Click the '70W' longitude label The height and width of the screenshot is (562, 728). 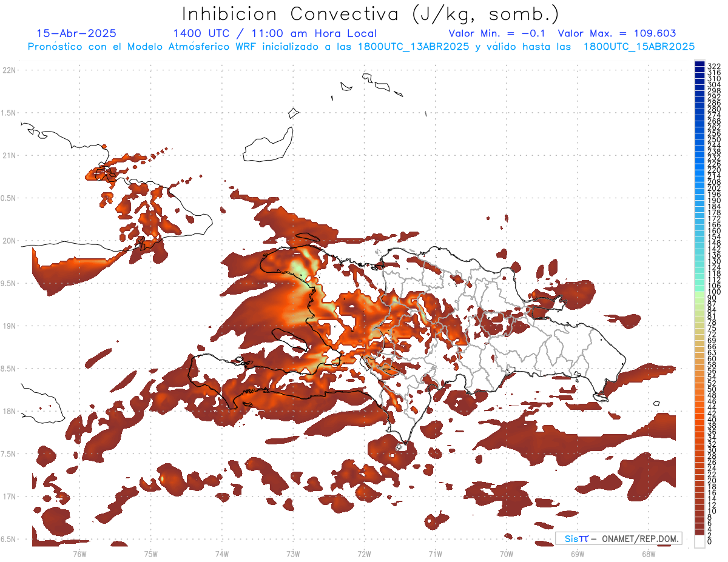pos(507,554)
